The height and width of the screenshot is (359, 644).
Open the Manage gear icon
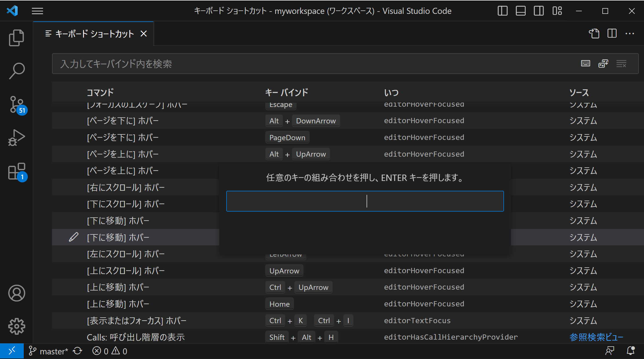click(16, 326)
